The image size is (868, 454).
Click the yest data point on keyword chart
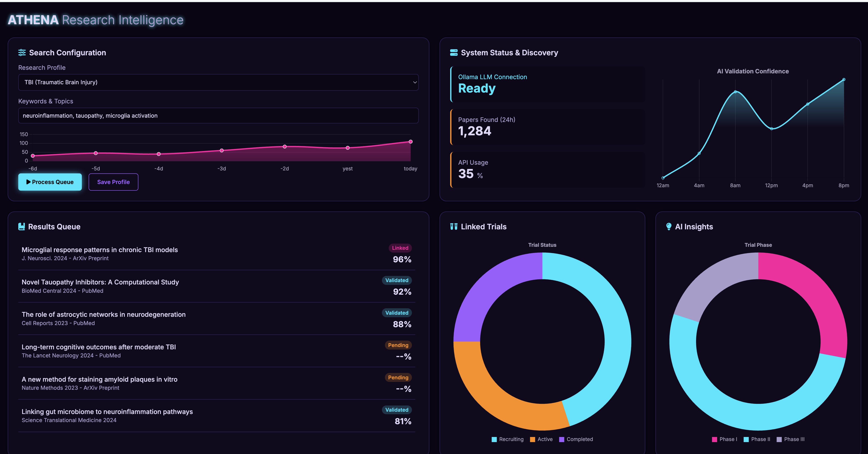[348, 148]
